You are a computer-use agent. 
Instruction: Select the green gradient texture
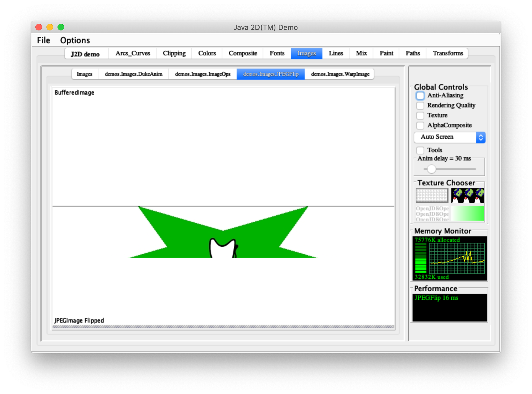[x=467, y=213]
